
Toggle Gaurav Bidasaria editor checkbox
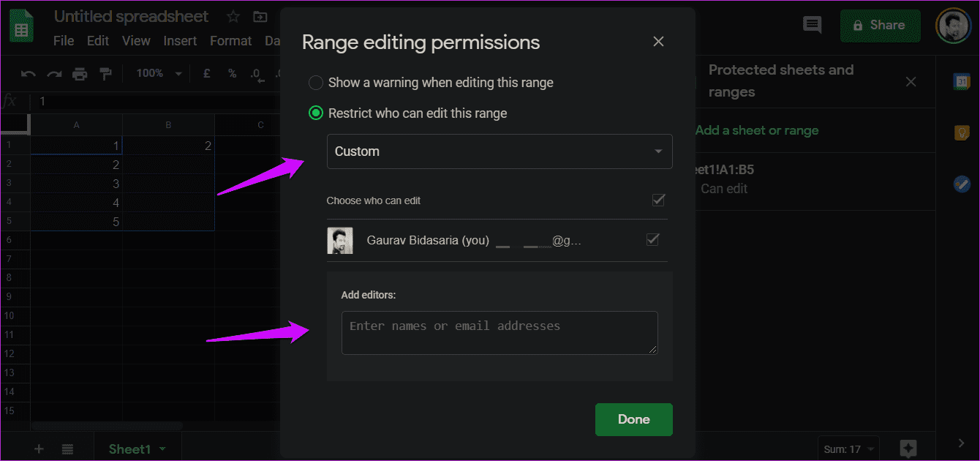pos(653,239)
